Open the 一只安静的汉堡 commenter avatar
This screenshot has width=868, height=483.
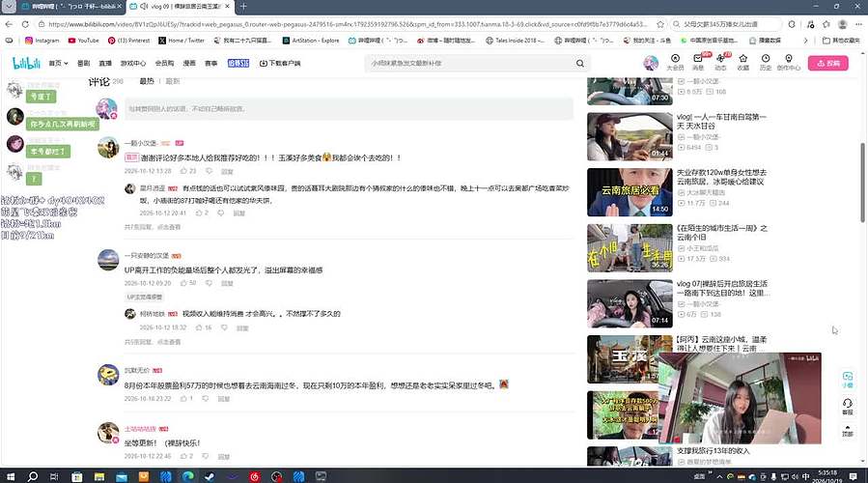tap(108, 259)
